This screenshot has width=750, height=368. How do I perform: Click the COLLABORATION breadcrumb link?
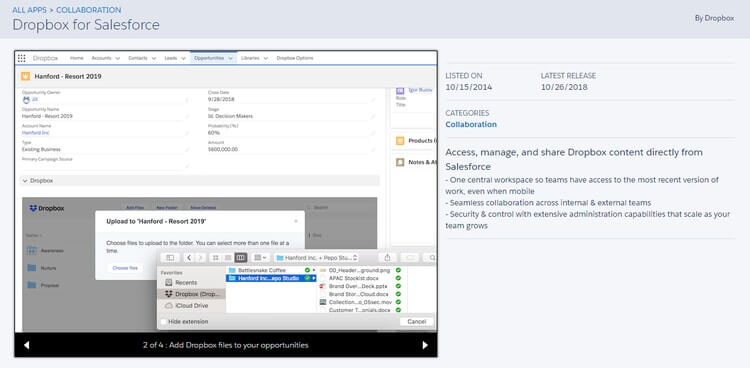88,10
